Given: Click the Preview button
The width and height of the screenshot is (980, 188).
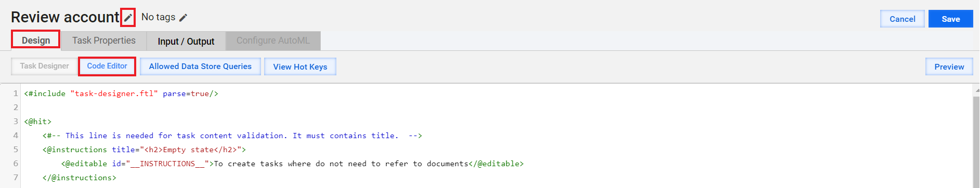Looking at the screenshot, I should click(949, 66).
